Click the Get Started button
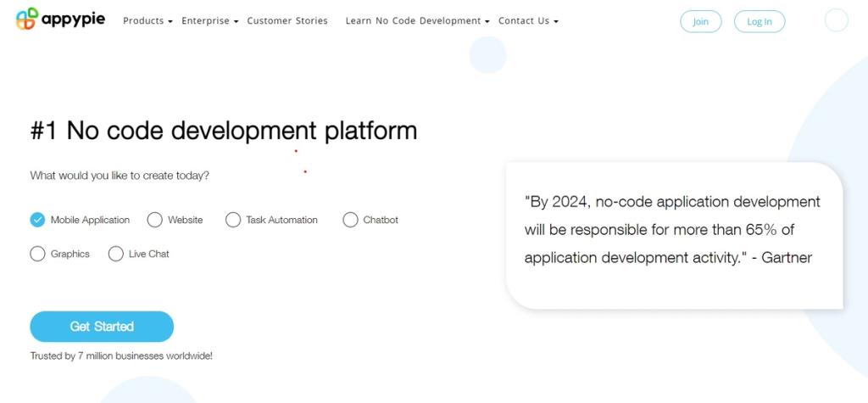Image resolution: width=868 pixels, height=403 pixels. [x=102, y=327]
